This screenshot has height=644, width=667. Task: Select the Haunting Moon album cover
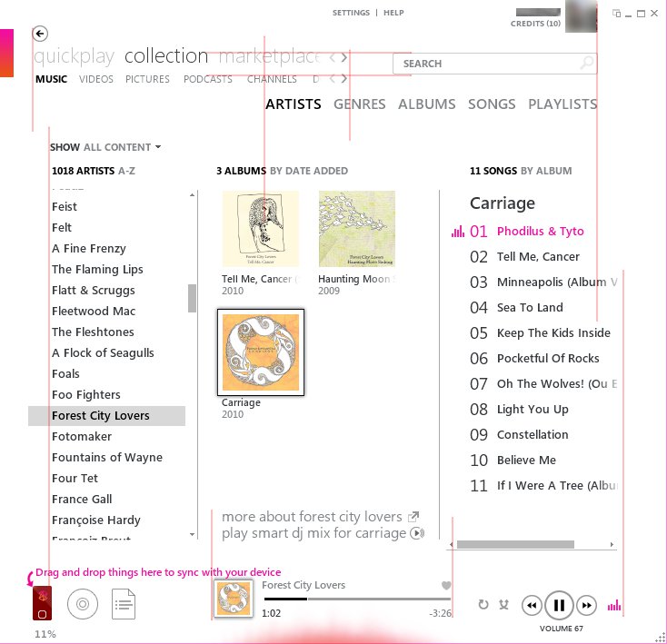tap(357, 229)
